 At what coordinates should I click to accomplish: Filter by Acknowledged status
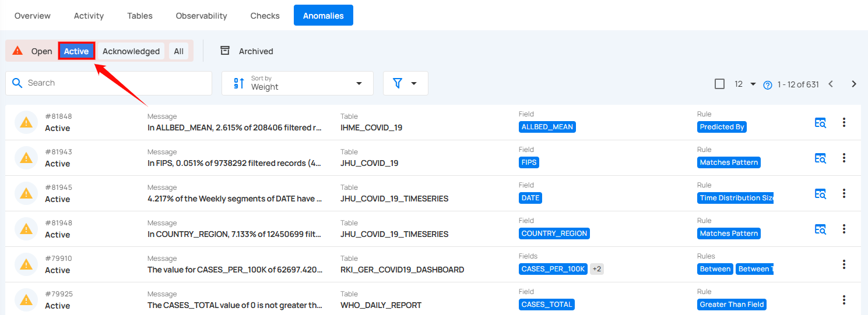point(131,51)
